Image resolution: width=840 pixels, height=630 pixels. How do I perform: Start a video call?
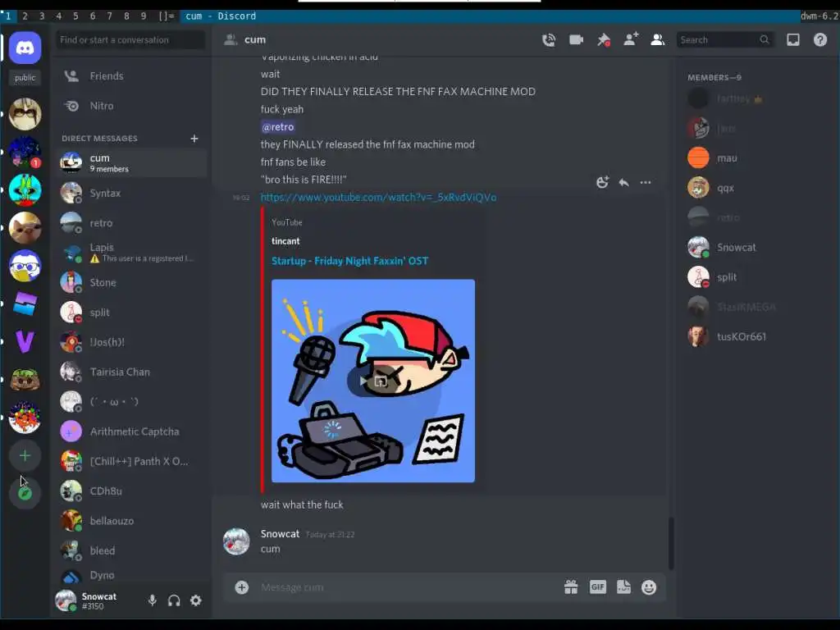tap(576, 39)
